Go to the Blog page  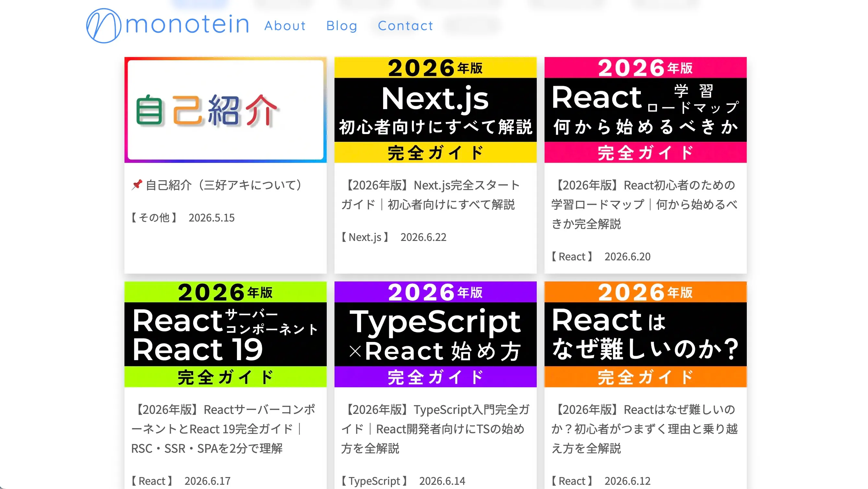coord(342,26)
